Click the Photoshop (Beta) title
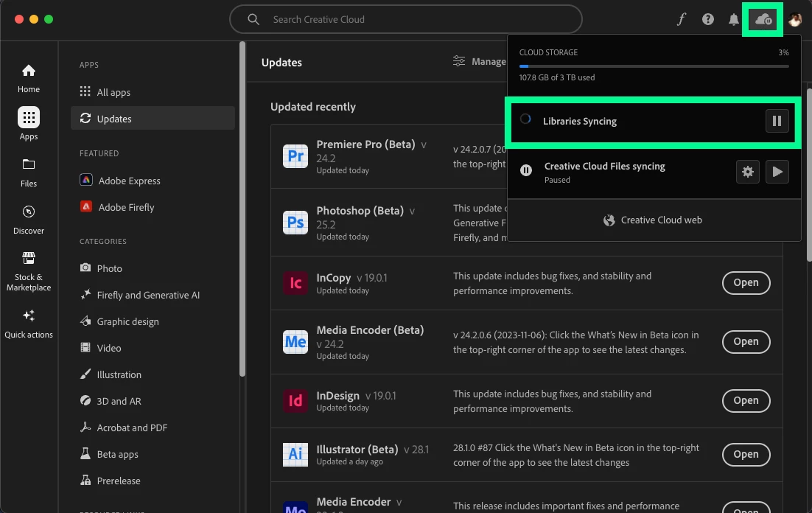812x513 pixels. (360, 211)
